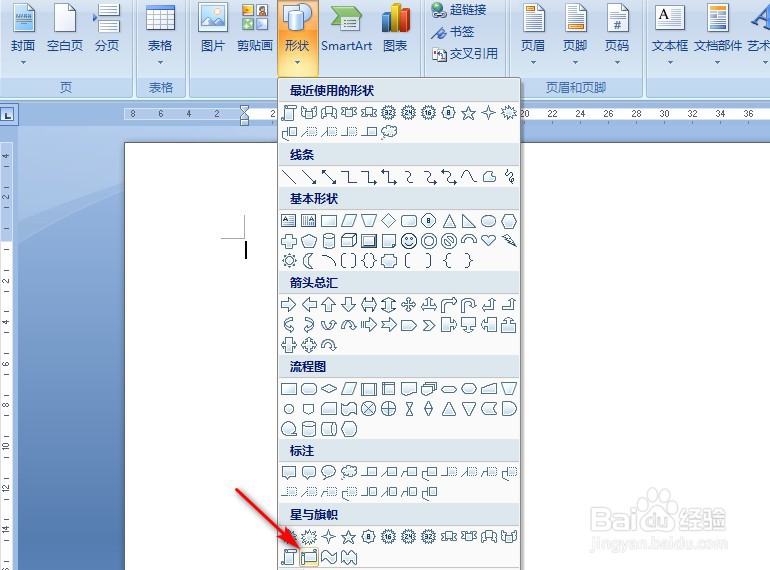Insert a cover page (封面)
770x570 pixels.
pyautogui.click(x=23, y=34)
